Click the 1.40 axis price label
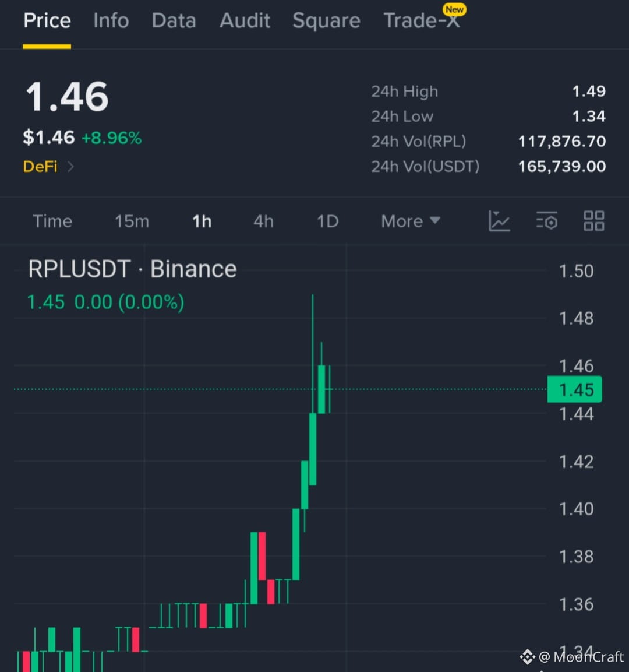 (577, 509)
